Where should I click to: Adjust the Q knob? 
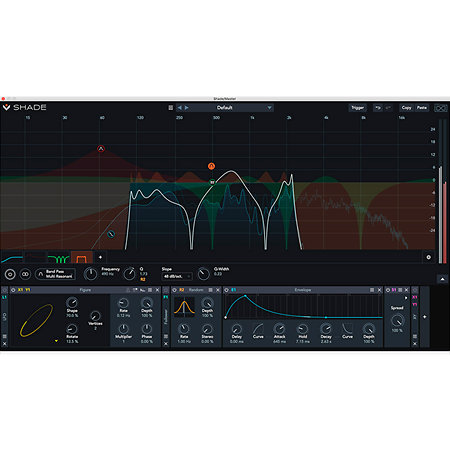click(x=129, y=274)
